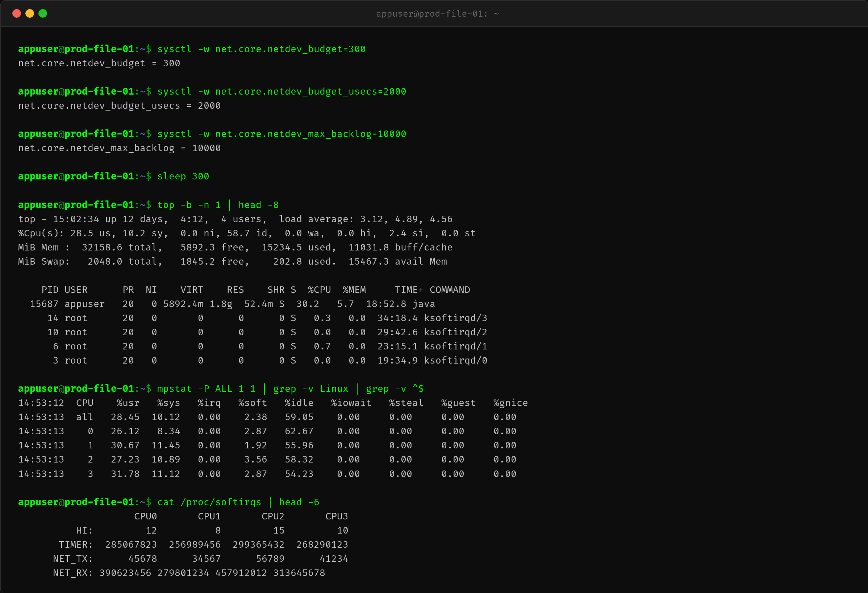Click the COMMAND column header in top
868x593 pixels.
click(x=450, y=290)
